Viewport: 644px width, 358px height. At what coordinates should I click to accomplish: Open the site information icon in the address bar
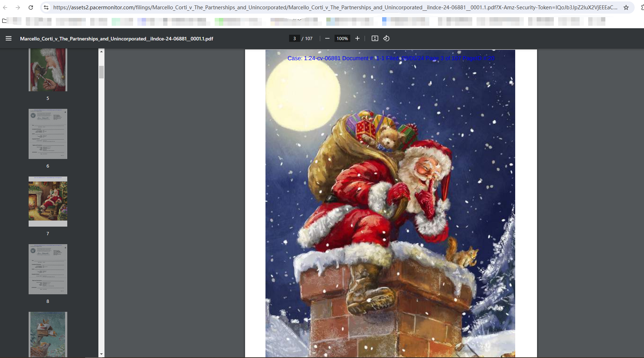coord(45,8)
